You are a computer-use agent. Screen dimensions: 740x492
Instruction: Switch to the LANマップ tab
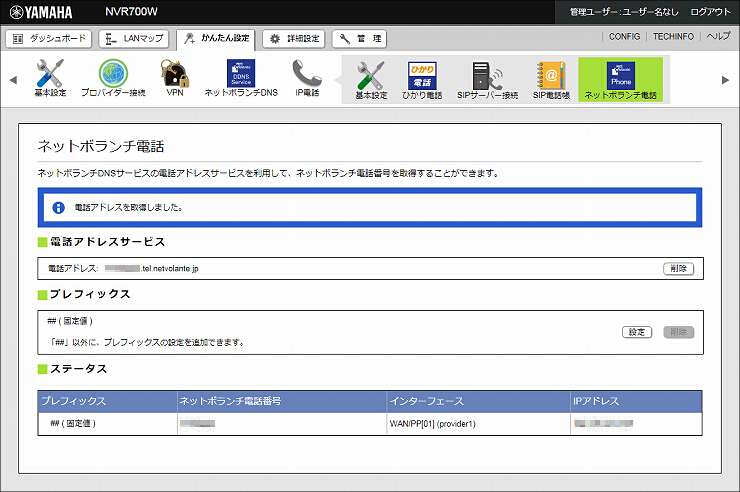pos(134,39)
